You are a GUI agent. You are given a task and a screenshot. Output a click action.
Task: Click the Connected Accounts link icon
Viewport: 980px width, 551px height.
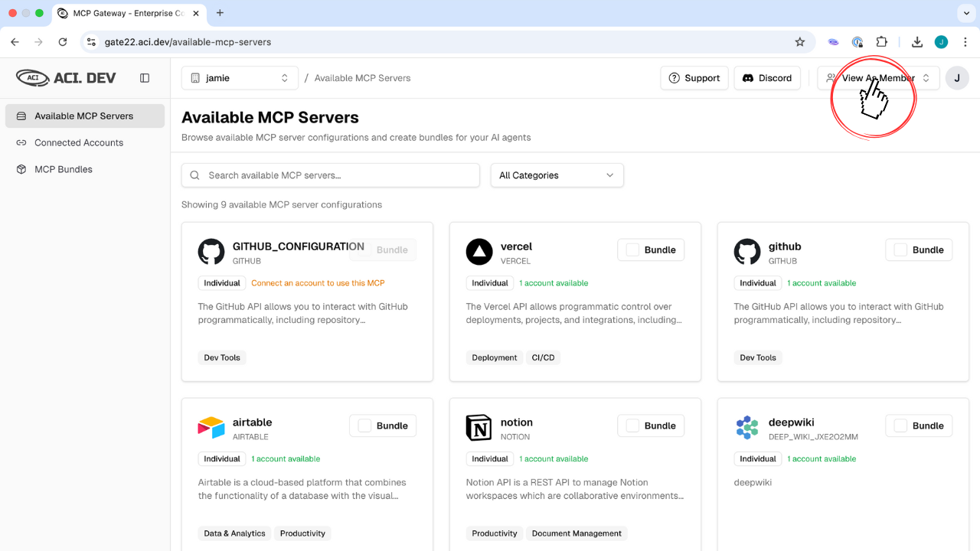click(x=21, y=143)
